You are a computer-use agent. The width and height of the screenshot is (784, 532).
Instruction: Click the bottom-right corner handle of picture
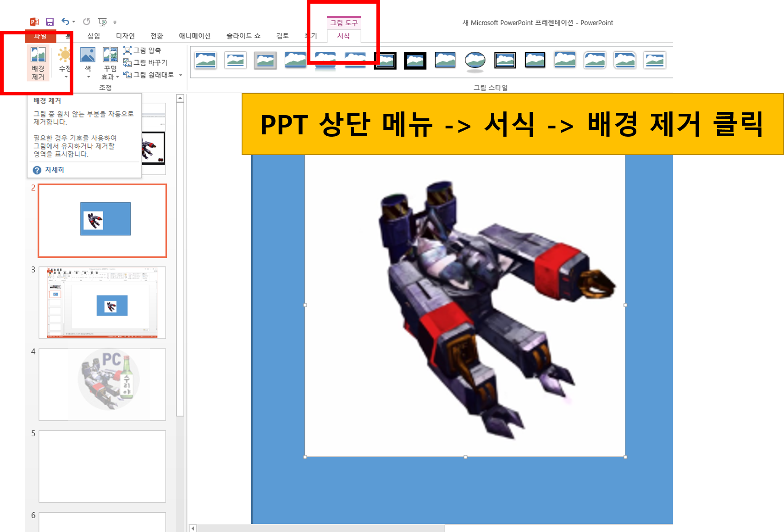[x=625, y=457]
